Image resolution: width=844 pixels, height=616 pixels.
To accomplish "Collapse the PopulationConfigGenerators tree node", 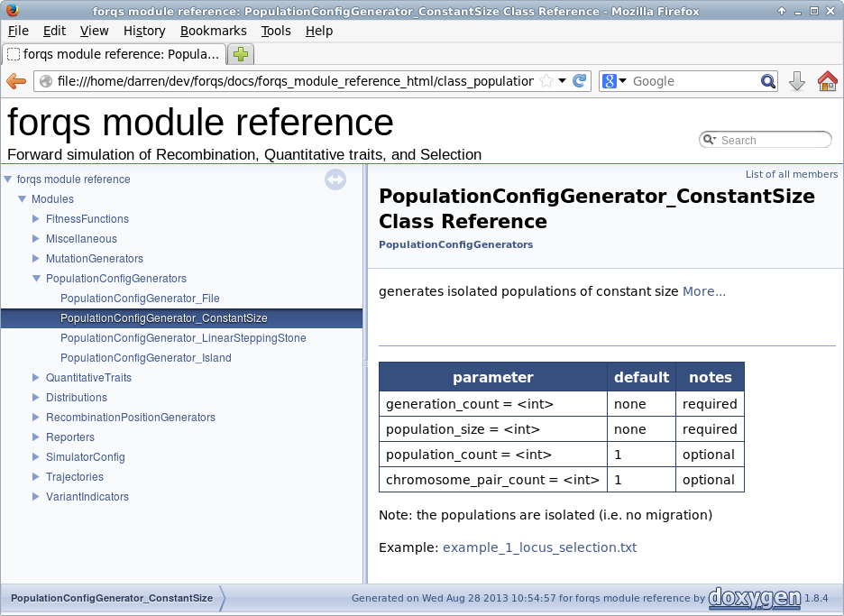I will pos(36,279).
